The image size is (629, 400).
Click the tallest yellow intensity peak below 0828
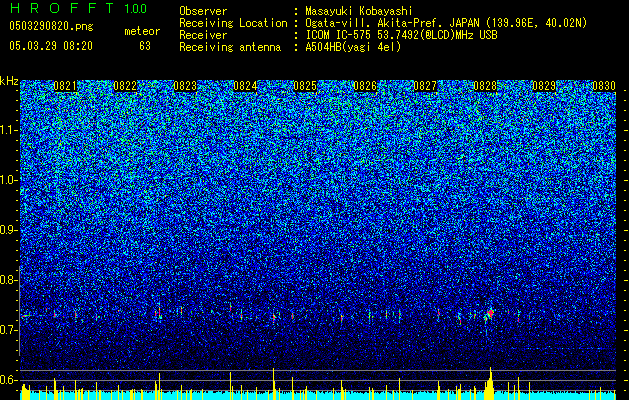[490, 383]
